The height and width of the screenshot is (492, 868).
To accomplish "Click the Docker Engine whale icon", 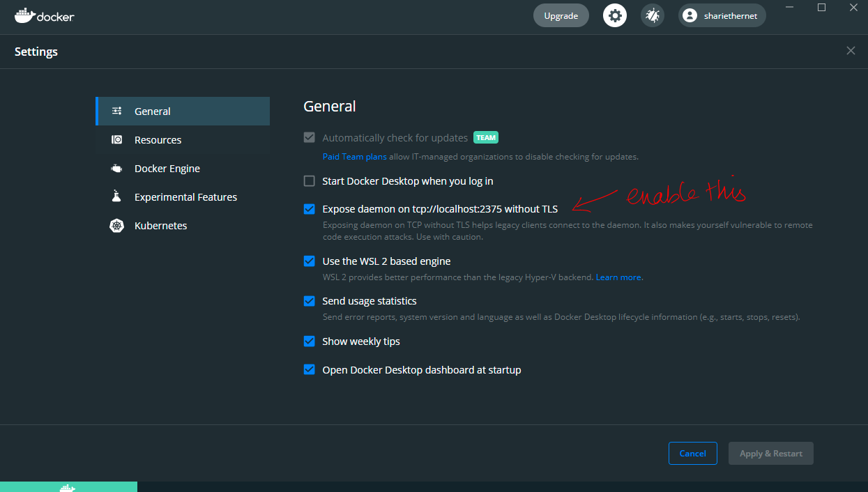I will [x=117, y=168].
